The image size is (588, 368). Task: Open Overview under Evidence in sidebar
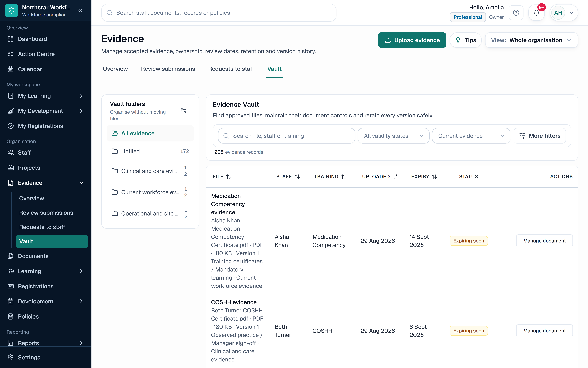32,198
